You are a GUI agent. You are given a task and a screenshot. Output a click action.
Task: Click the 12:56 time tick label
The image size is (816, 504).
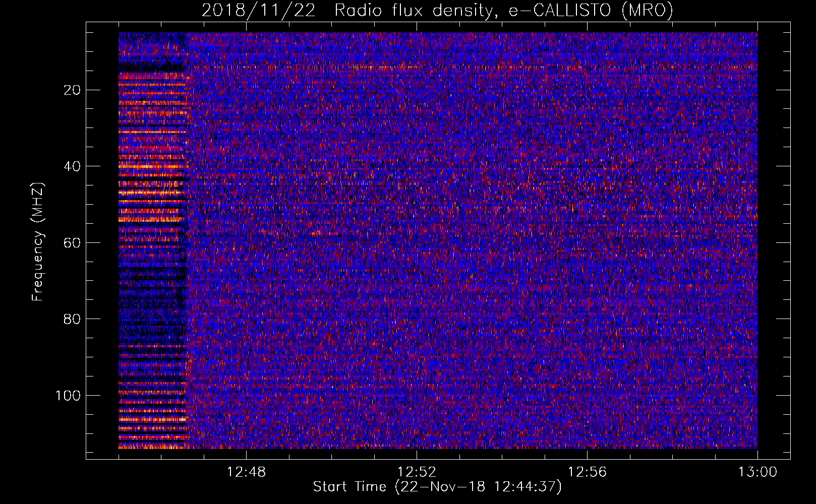(587, 472)
